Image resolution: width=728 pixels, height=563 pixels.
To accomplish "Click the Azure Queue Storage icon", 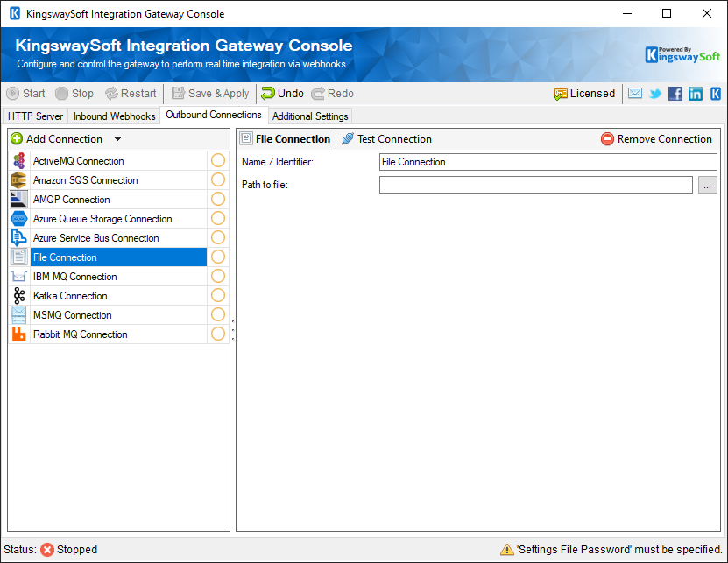I will coord(18,219).
